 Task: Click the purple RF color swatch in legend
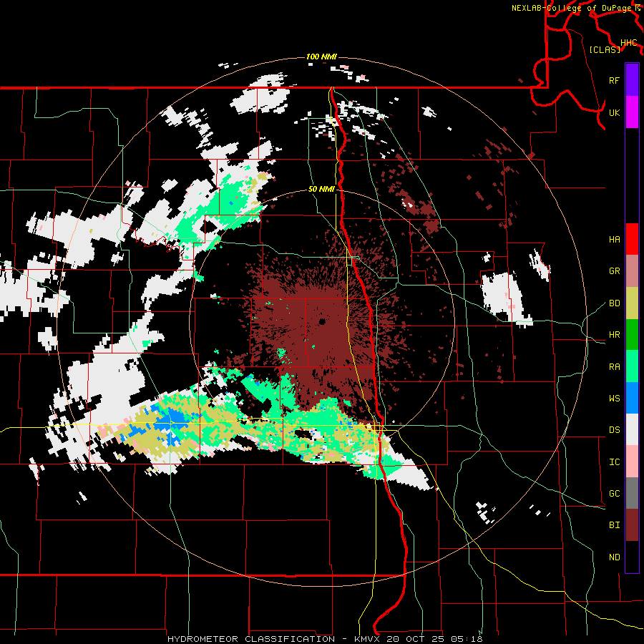(632, 79)
